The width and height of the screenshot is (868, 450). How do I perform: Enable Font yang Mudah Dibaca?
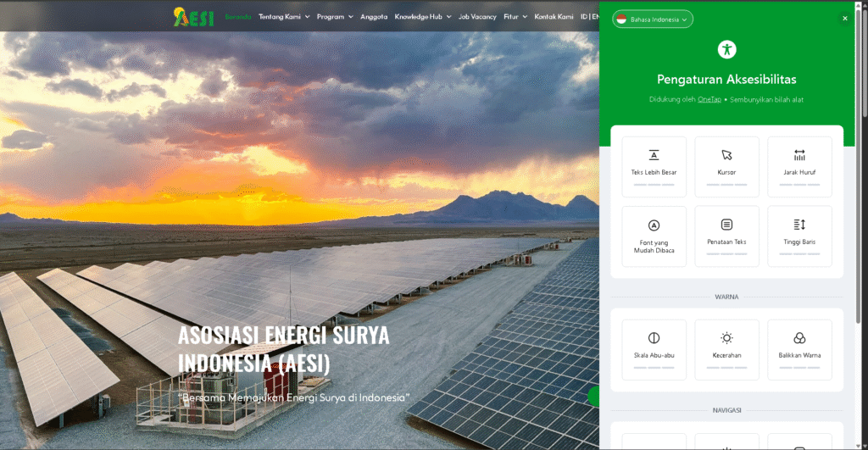654,236
